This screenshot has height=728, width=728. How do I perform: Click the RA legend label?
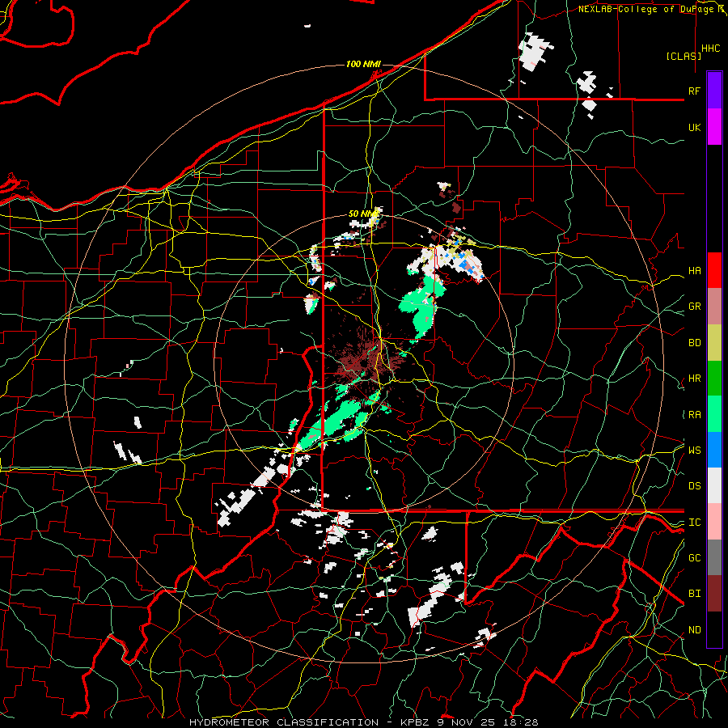click(694, 415)
